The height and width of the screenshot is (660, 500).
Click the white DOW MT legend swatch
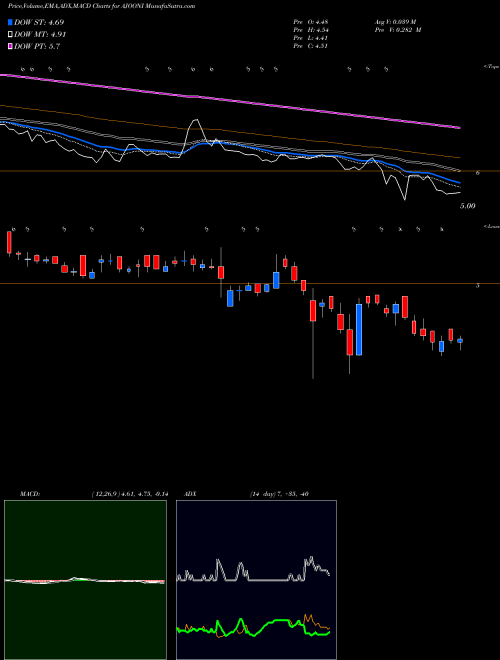(x=10, y=35)
